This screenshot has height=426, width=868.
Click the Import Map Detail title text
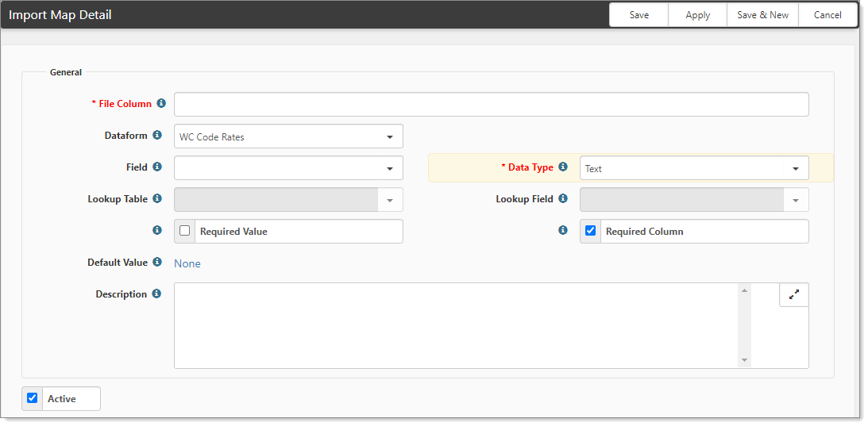point(60,15)
